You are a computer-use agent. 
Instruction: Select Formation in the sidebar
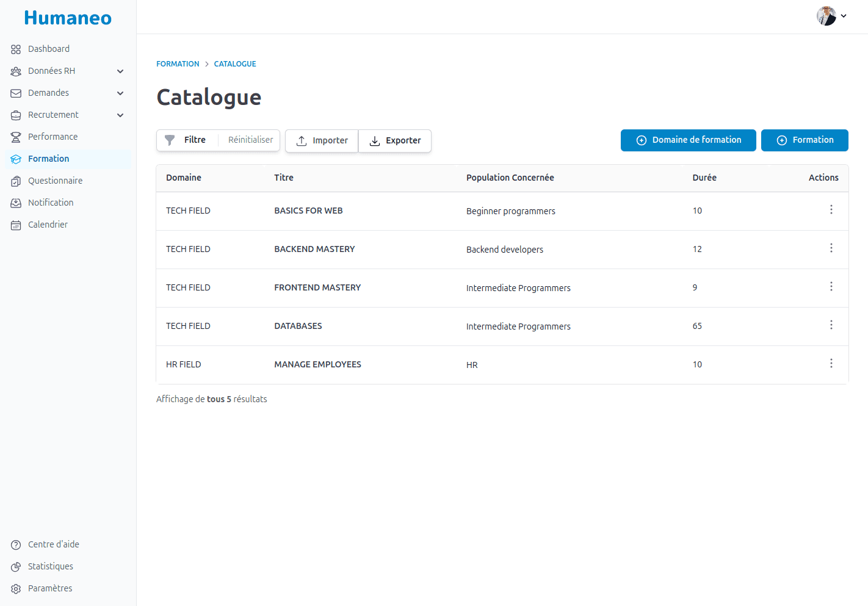click(x=48, y=159)
